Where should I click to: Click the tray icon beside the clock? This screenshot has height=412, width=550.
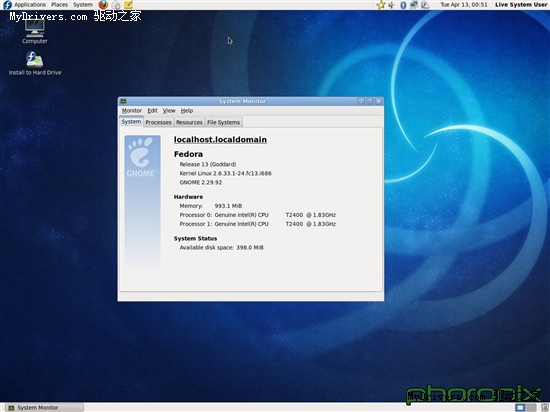(425, 5)
